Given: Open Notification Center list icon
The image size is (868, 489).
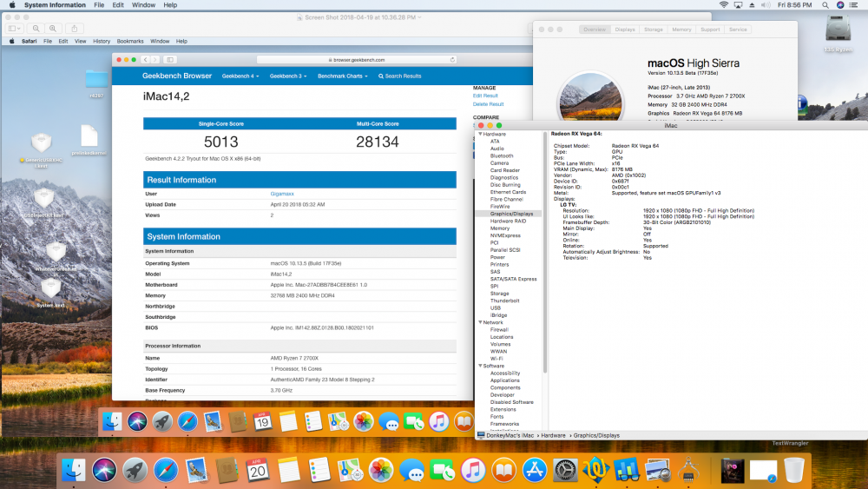Looking at the screenshot, I should pos(853,5).
